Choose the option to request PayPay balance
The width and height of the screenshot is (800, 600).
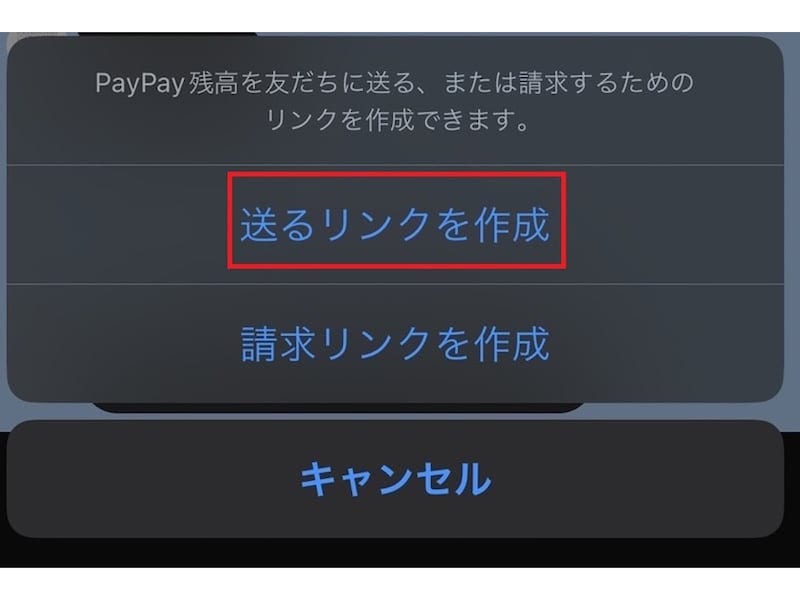(x=395, y=344)
